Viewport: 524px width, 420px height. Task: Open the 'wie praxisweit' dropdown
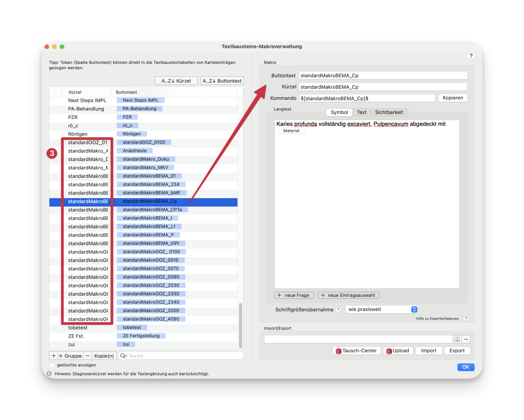tap(381, 309)
